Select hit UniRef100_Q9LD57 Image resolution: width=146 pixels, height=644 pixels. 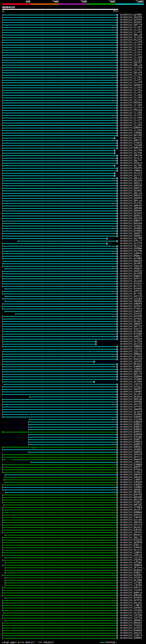coord(131,63)
